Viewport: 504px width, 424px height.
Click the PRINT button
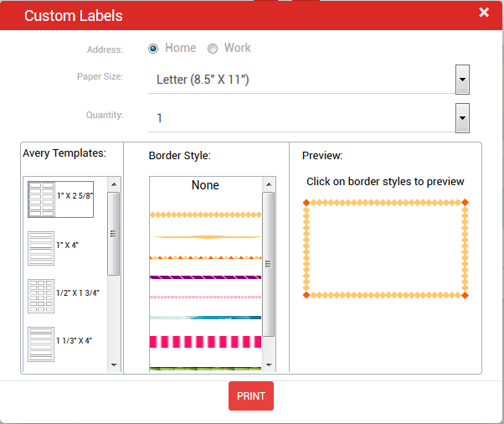[x=251, y=396]
